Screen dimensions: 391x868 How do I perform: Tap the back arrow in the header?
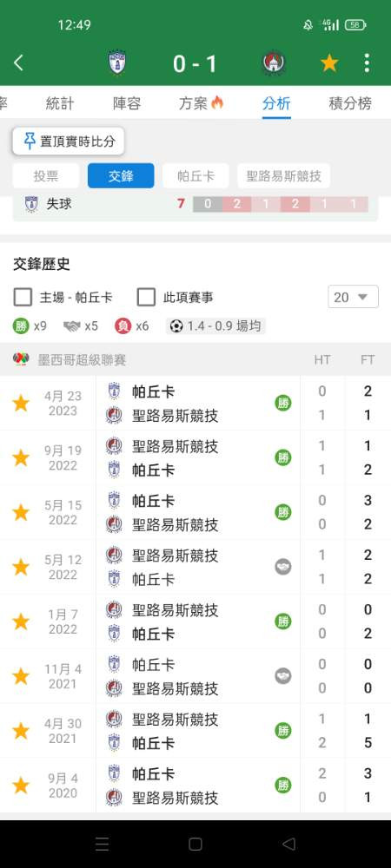18,63
